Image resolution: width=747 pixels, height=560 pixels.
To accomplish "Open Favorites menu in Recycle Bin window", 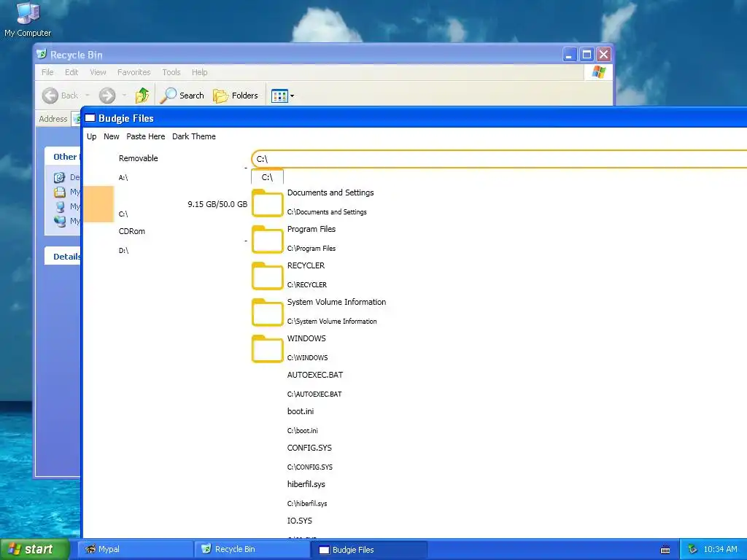I will 134,72.
